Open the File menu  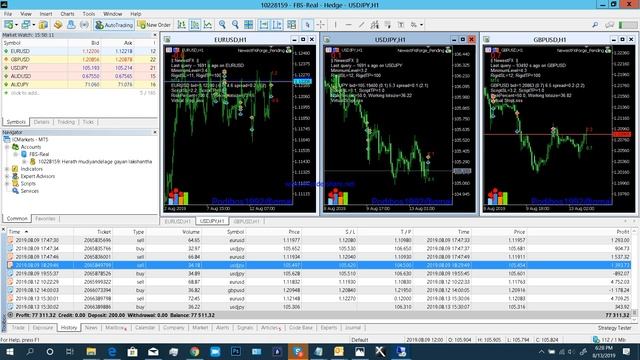[8, 14]
